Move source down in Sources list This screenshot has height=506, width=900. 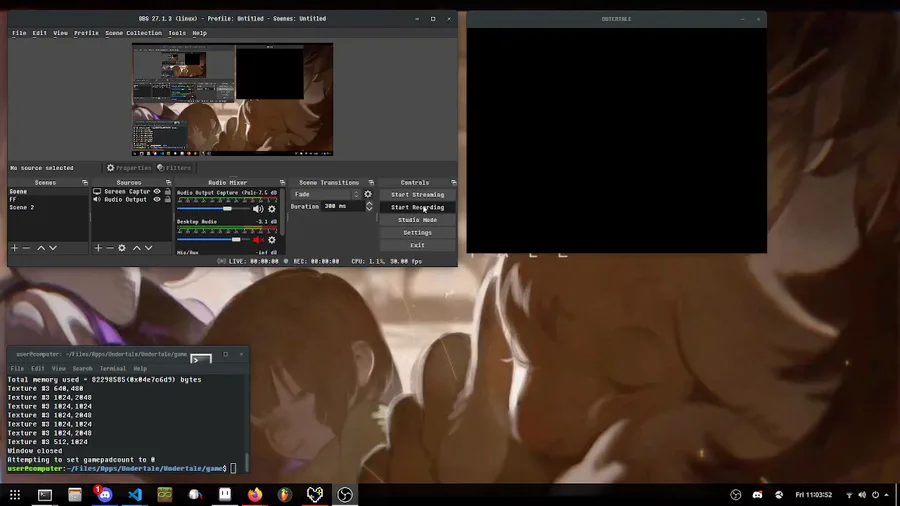click(149, 248)
